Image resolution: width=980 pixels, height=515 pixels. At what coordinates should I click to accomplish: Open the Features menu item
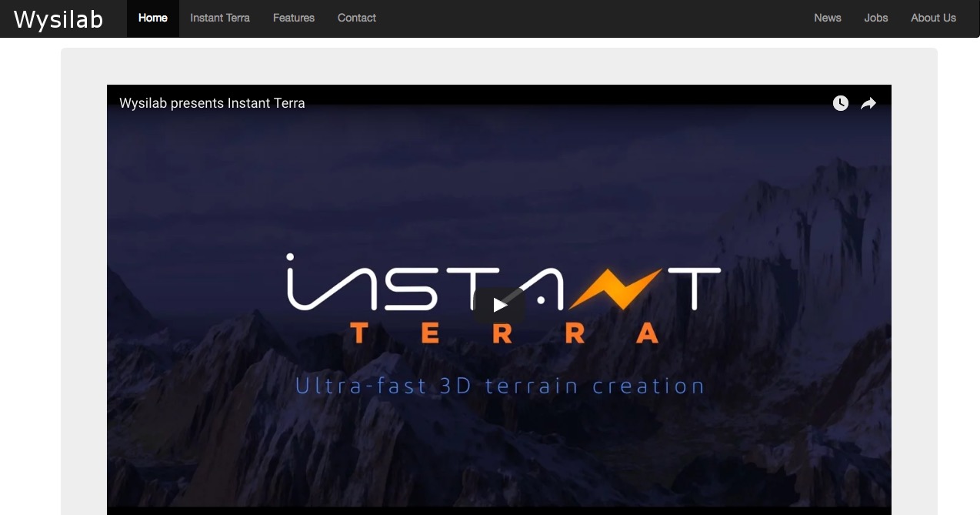pyautogui.click(x=294, y=18)
